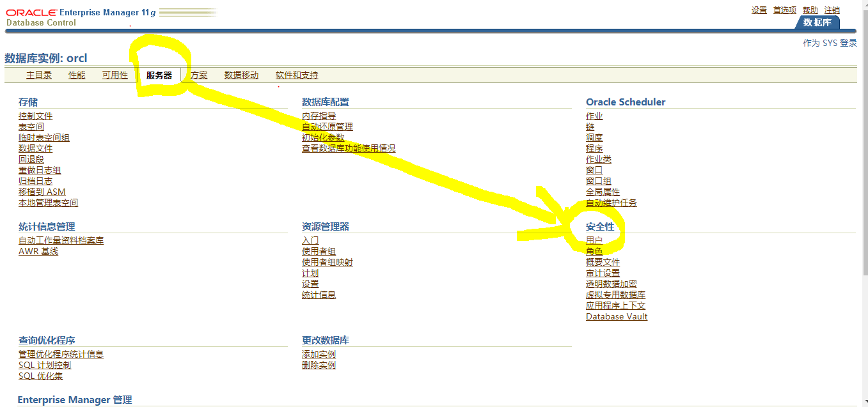Open the 作业类 link
Viewport: 868px width, 407px height.
click(599, 159)
